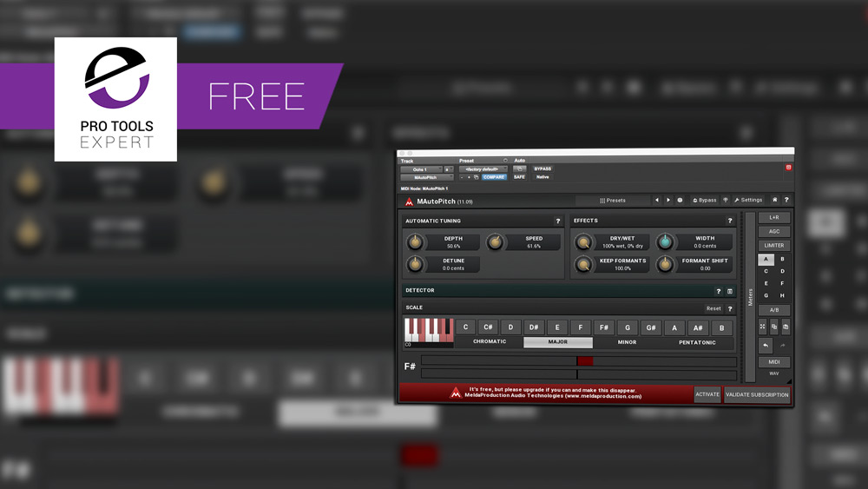868x489 pixels.
Task: Open the insert position letter dropdown
Action: [449, 169]
